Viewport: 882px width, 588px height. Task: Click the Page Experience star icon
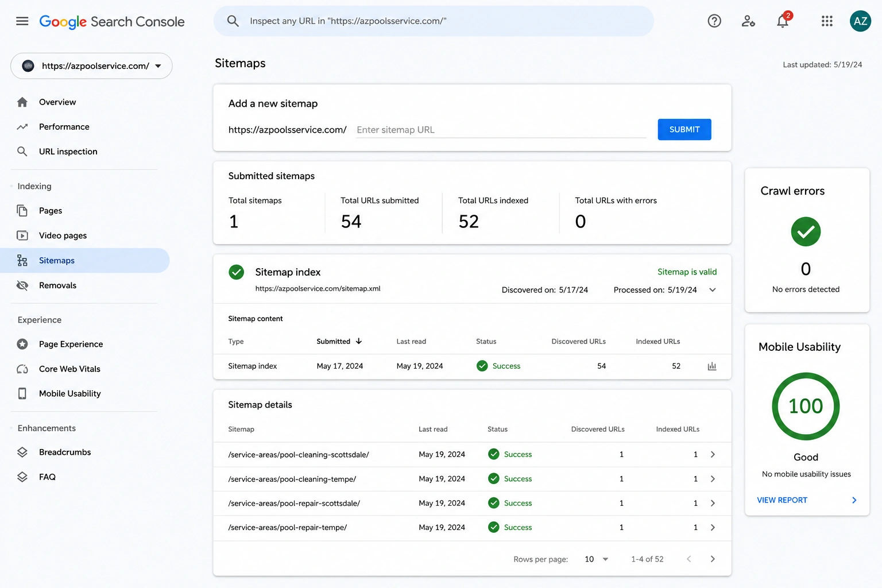click(22, 344)
